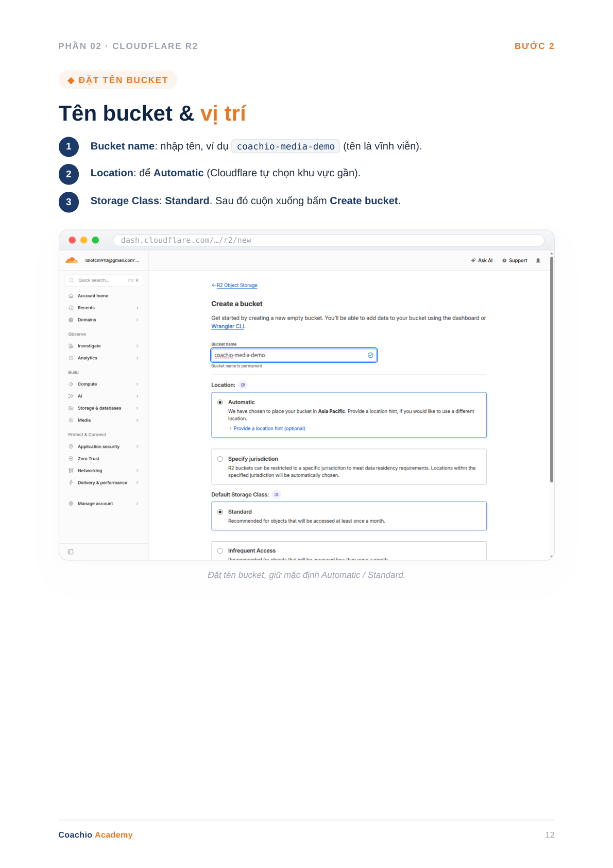Screen dimensions: 613x868
Task: Open Delivery & performance in sidebar
Action: (x=104, y=483)
